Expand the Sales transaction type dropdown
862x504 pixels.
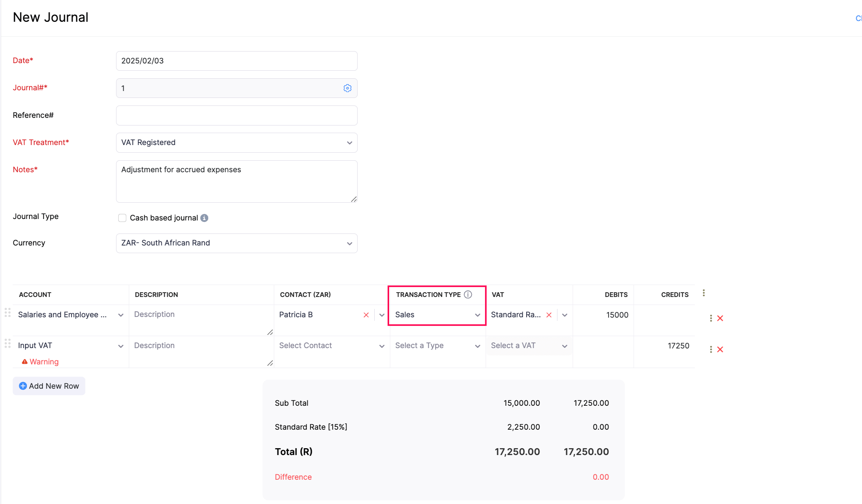tap(477, 315)
